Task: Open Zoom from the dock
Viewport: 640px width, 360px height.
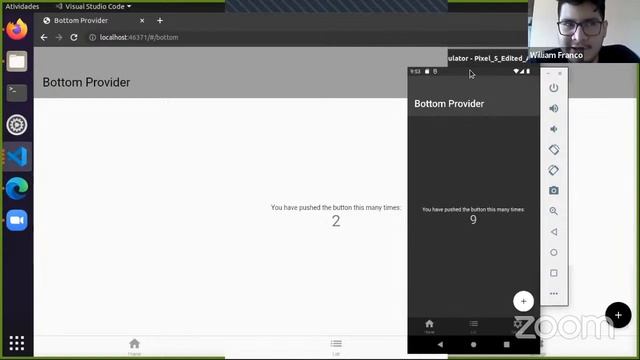Action: [x=17, y=220]
